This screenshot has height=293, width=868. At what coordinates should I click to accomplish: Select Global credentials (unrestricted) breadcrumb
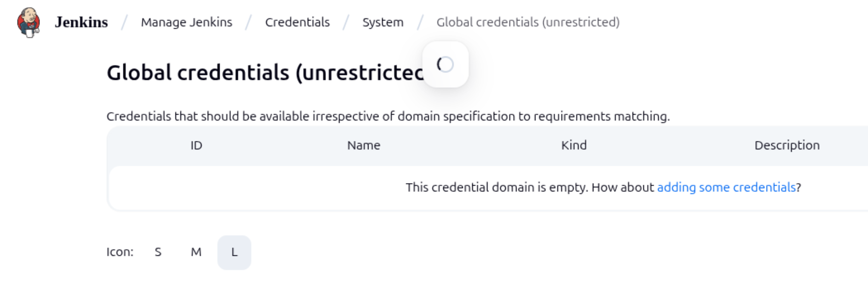click(528, 22)
